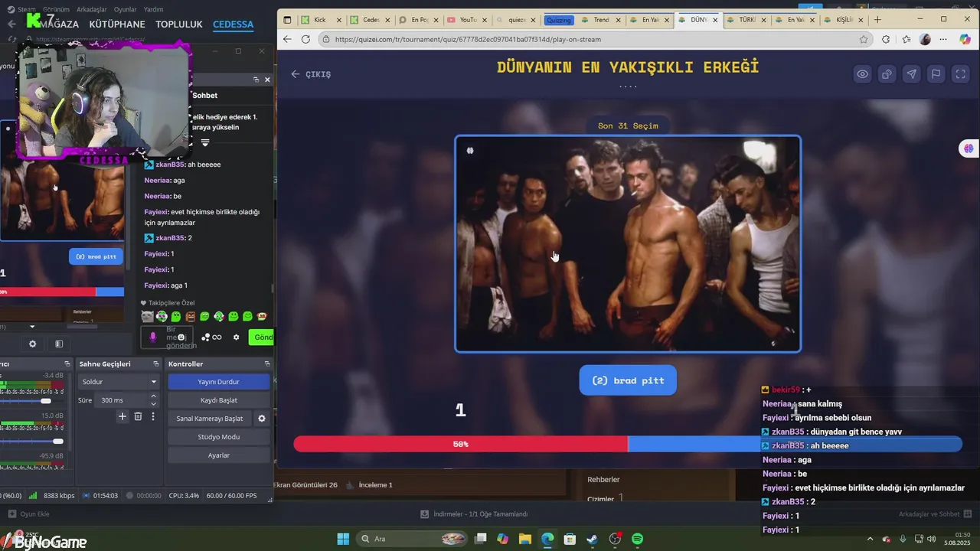
Task: Delete transition with the trash icon
Action: [138, 416]
